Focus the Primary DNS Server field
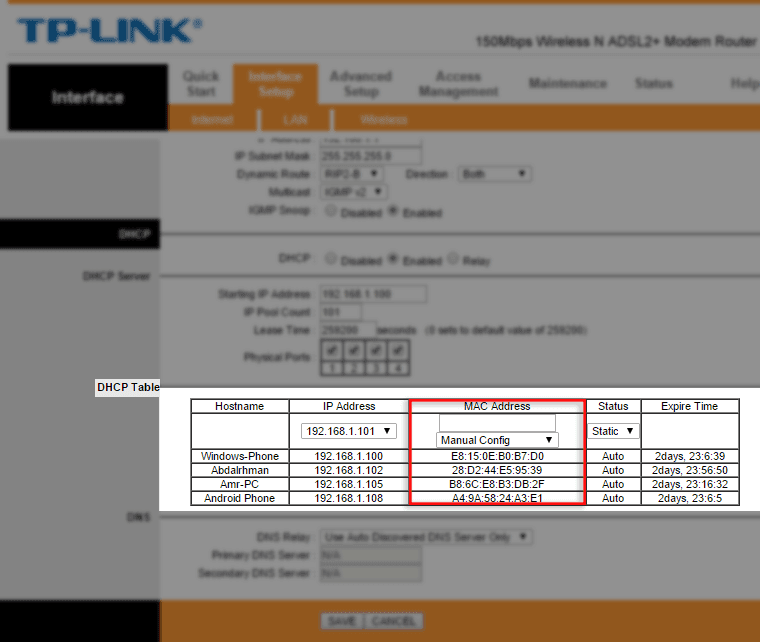The image size is (760, 642). tap(370, 555)
